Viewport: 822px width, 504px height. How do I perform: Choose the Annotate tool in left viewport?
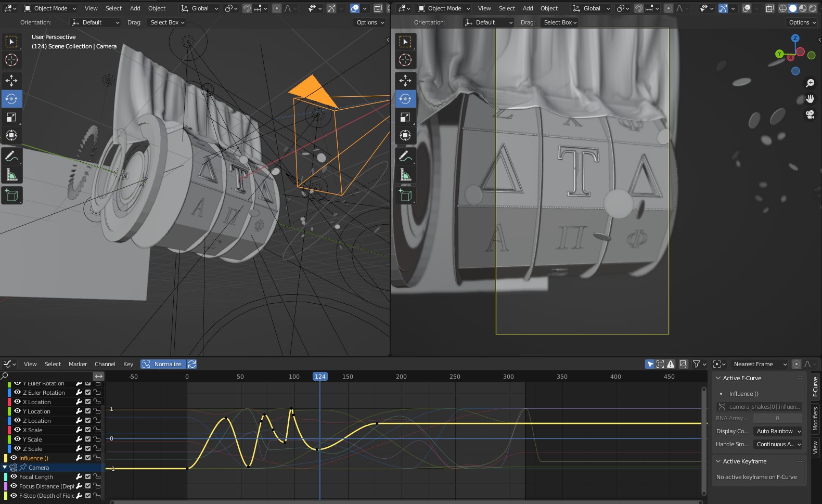click(x=11, y=156)
